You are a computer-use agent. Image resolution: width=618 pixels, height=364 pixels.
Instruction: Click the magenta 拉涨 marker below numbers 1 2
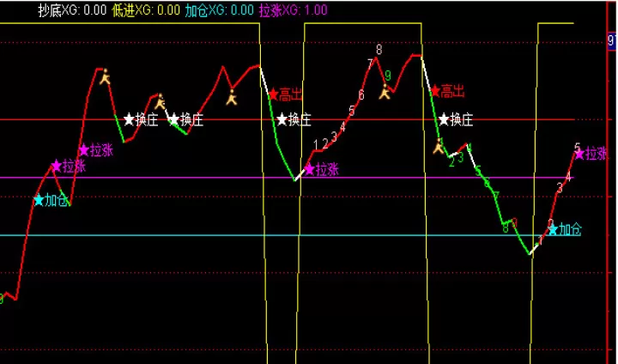point(321,170)
